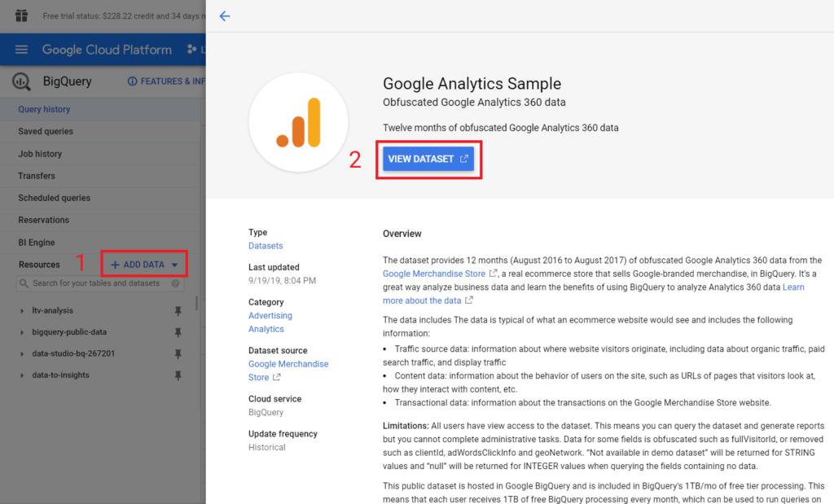The image size is (834, 504).
Task: Click the free trial gift icon
Action: pos(21,15)
